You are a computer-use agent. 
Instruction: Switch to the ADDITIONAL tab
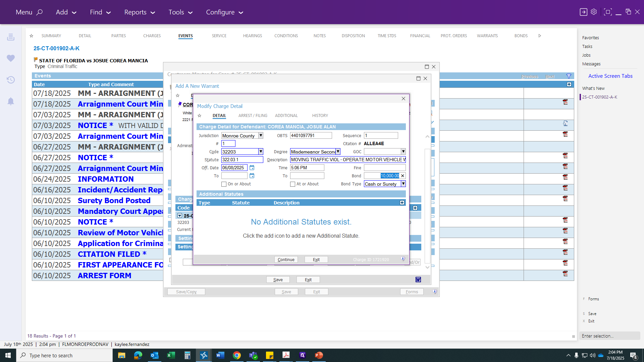[286, 116]
